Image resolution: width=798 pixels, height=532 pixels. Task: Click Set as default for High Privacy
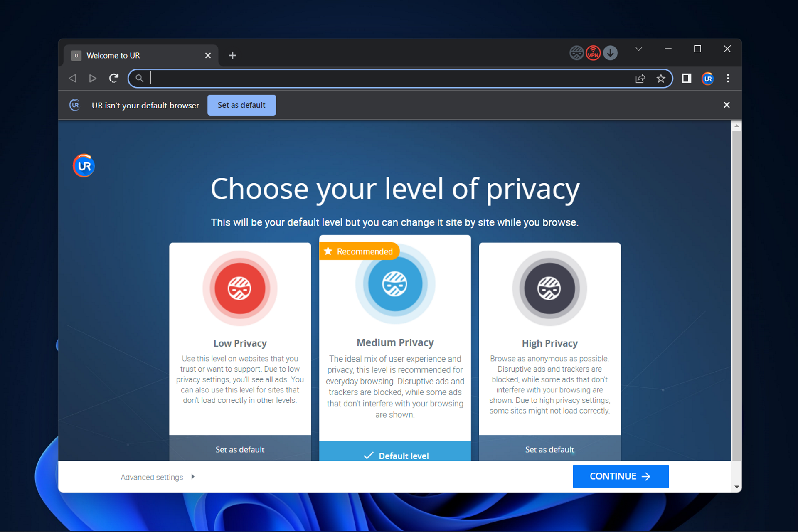click(x=549, y=449)
